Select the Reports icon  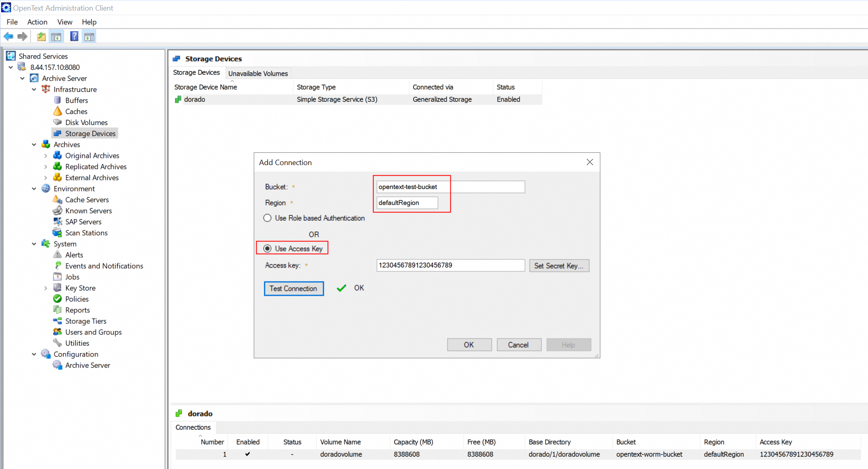(58, 310)
